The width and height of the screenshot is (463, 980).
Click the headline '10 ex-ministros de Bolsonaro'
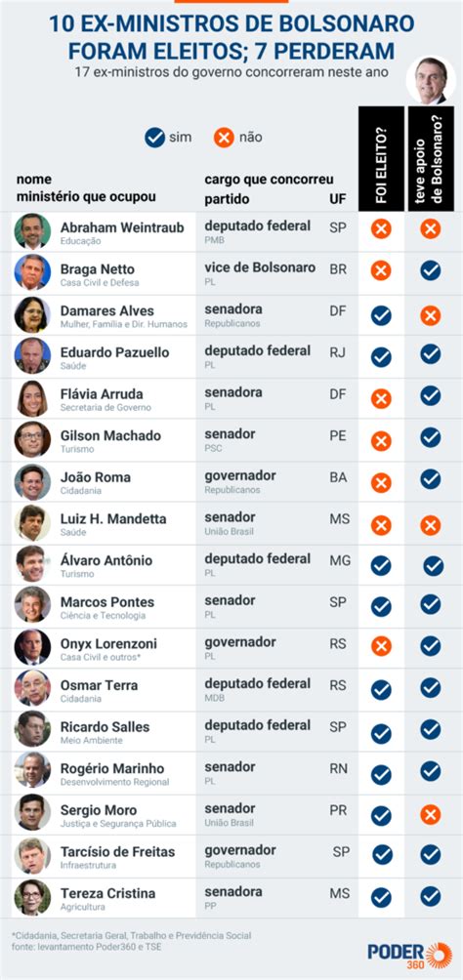click(x=231, y=23)
